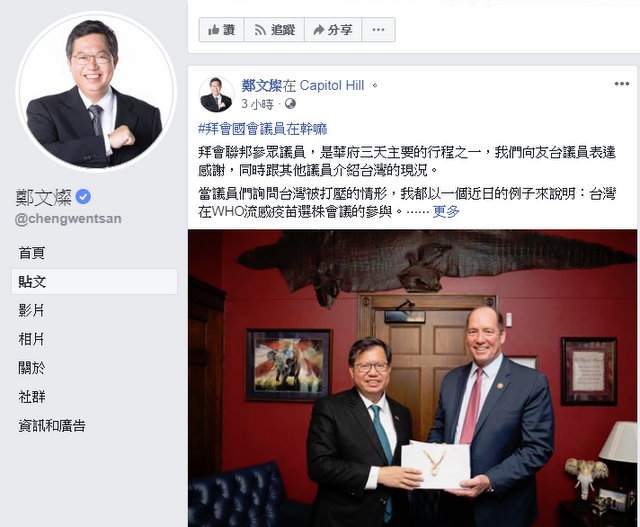Viewport: 640px width, 527px height.
Task: Click the blue verified badge icon
Action: (83, 197)
